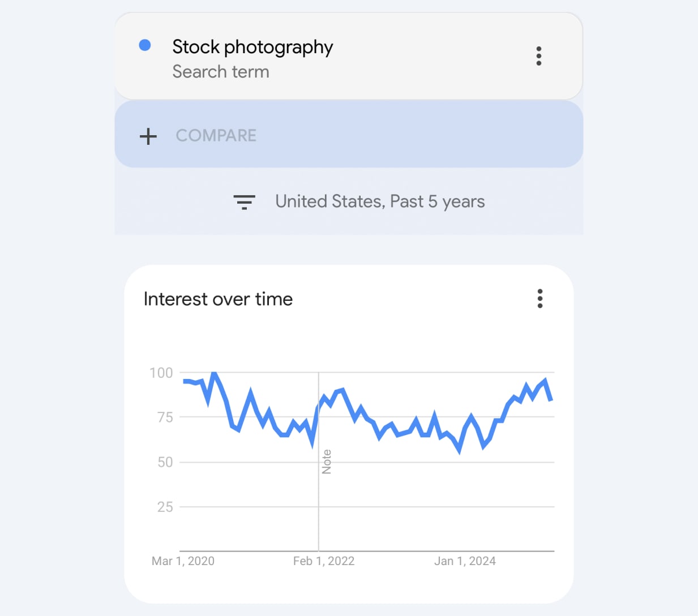Open the Stock photography term options menu
The width and height of the screenshot is (698, 616).
(538, 56)
